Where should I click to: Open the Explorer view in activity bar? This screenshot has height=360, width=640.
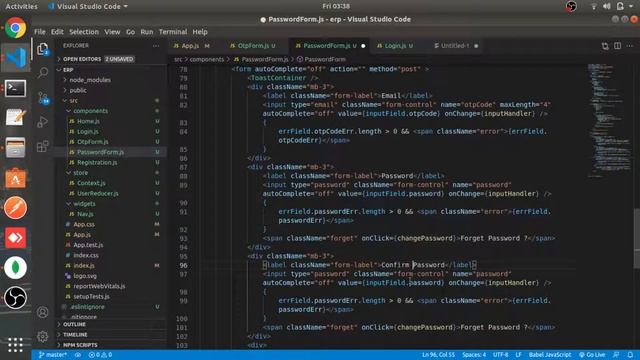coord(43,49)
